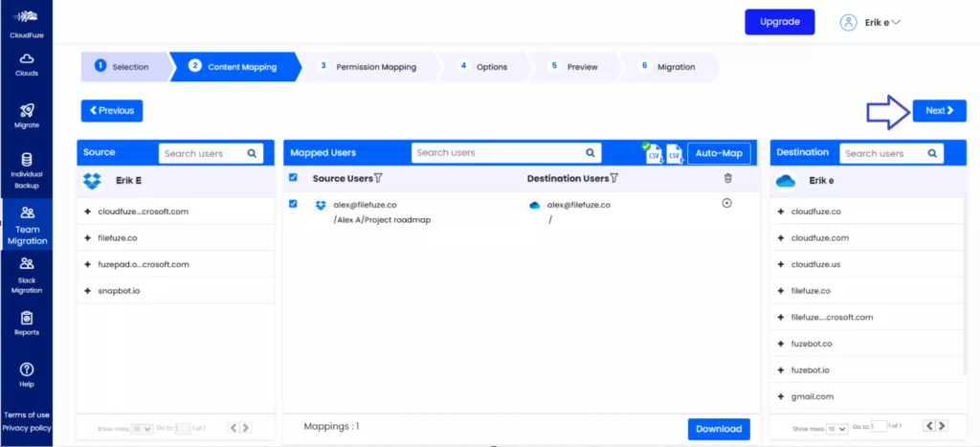Go to Options step tab
The image size is (980, 447).
[x=483, y=67]
